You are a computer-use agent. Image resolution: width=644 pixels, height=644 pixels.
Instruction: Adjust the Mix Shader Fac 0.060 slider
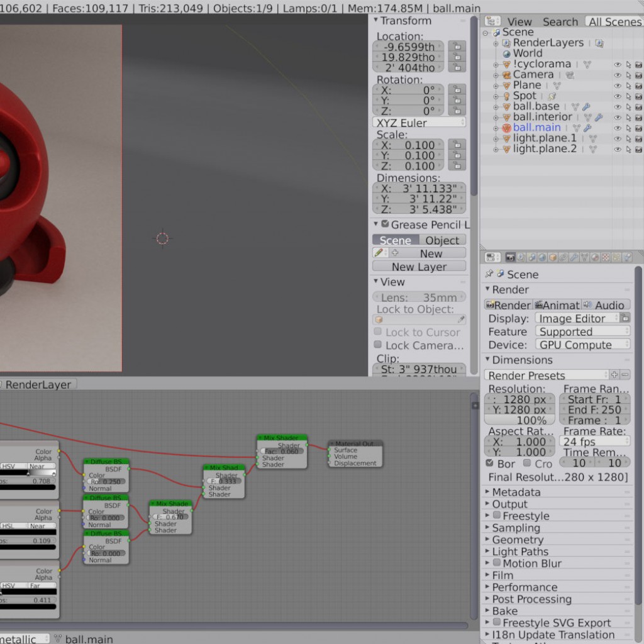(x=282, y=451)
